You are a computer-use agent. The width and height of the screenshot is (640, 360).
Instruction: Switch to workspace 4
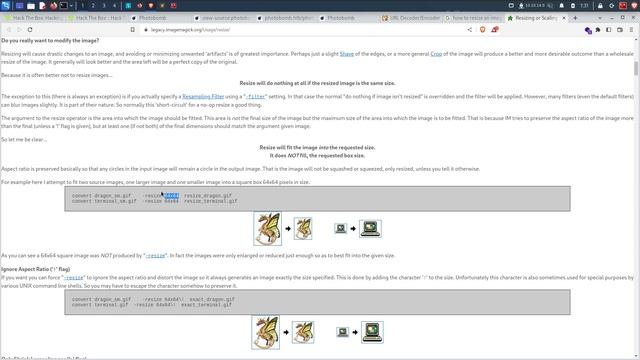(x=114, y=6)
